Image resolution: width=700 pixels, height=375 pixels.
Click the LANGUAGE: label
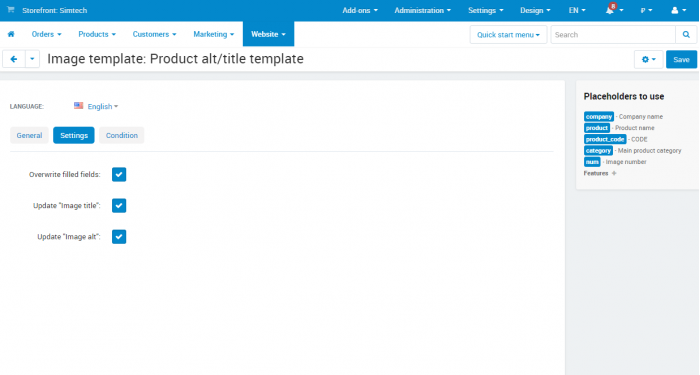point(27,106)
